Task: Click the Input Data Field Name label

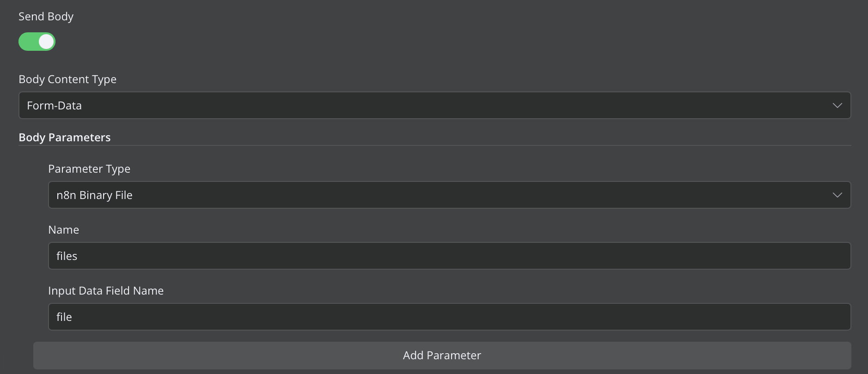Action: click(106, 291)
